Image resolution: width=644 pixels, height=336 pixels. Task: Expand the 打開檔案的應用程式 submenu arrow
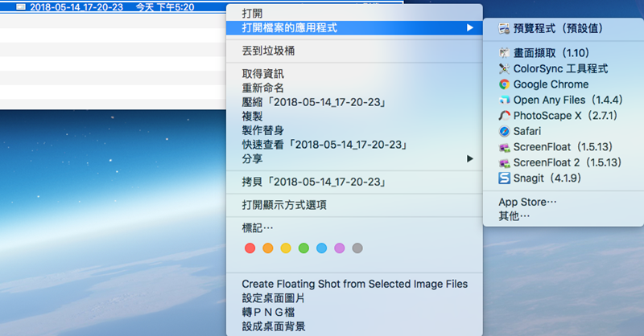(x=469, y=28)
